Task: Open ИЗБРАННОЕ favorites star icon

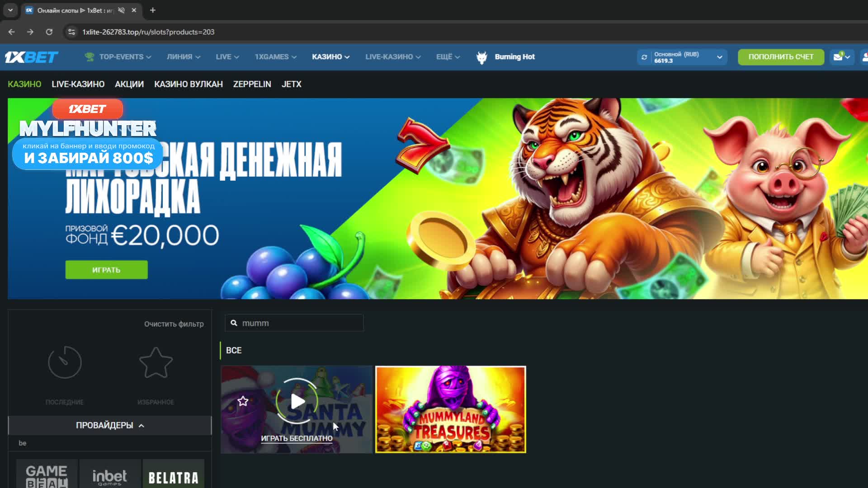Action: tap(156, 362)
